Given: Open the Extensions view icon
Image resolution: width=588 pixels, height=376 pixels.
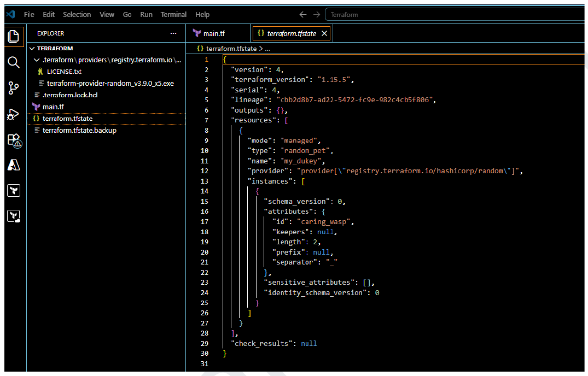Looking at the screenshot, I should coord(14,140).
